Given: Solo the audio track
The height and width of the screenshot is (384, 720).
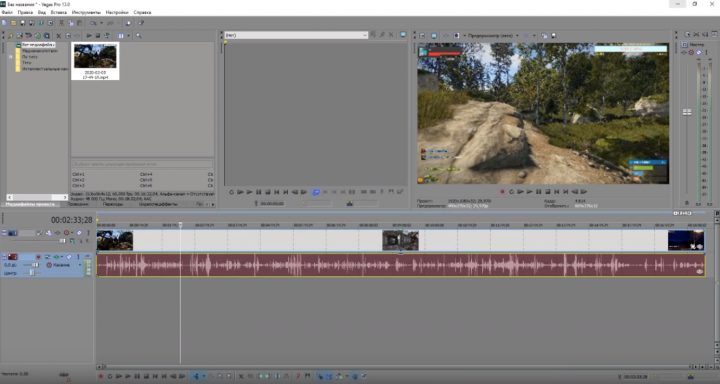Looking at the screenshot, I should [x=78, y=257].
